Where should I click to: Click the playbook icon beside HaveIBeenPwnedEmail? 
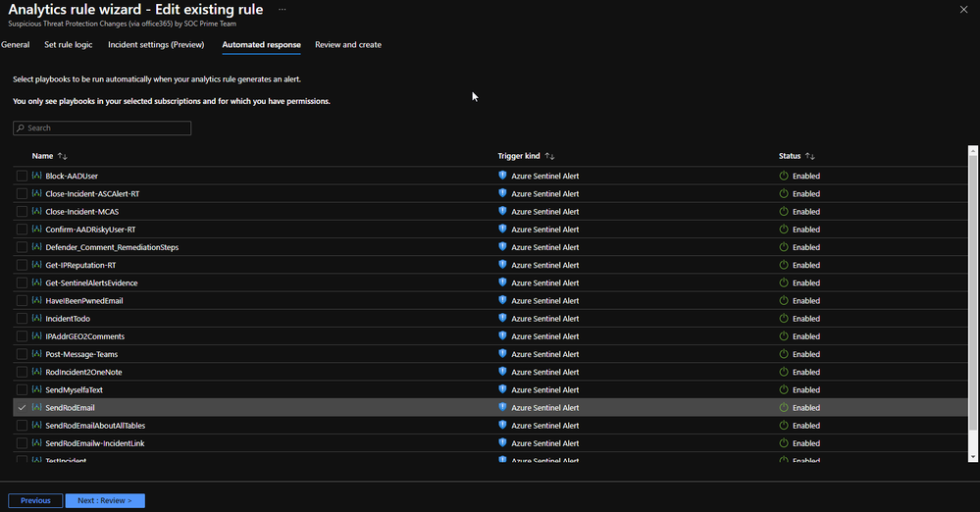pyautogui.click(x=37, y=301)
